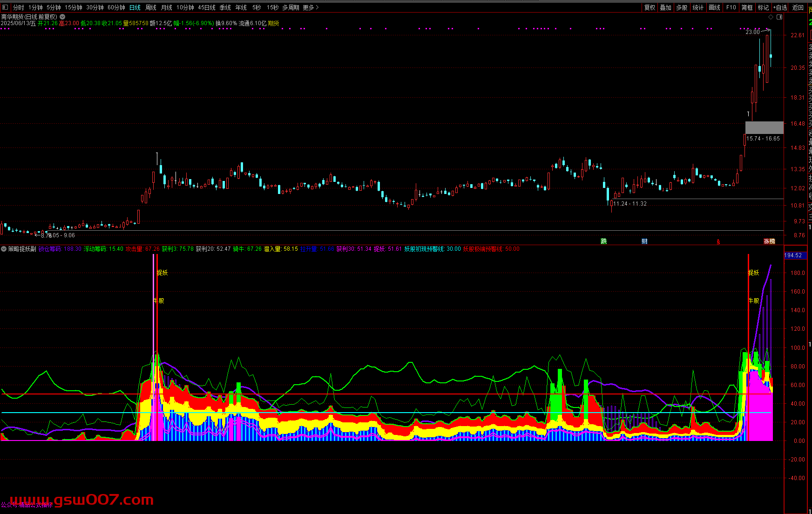This screenshot has width=812, height=514.
Task: Select the 60分钟 period
Action: click(x=116, y=7)
